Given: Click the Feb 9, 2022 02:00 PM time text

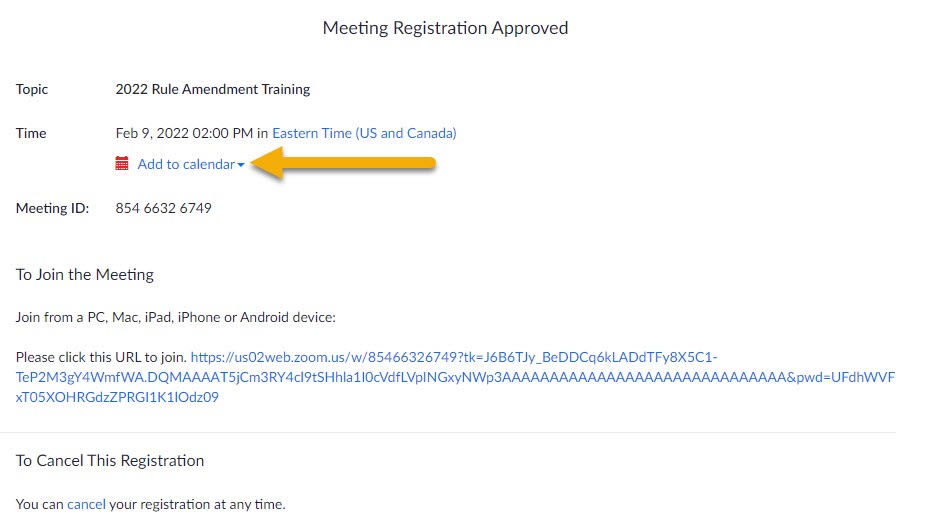Looking at the screenshot, I should tap(184, 133).
